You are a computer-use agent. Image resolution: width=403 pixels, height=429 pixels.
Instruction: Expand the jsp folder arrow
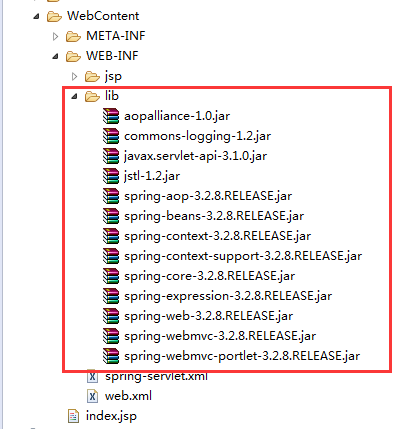[x=75, y=77]
